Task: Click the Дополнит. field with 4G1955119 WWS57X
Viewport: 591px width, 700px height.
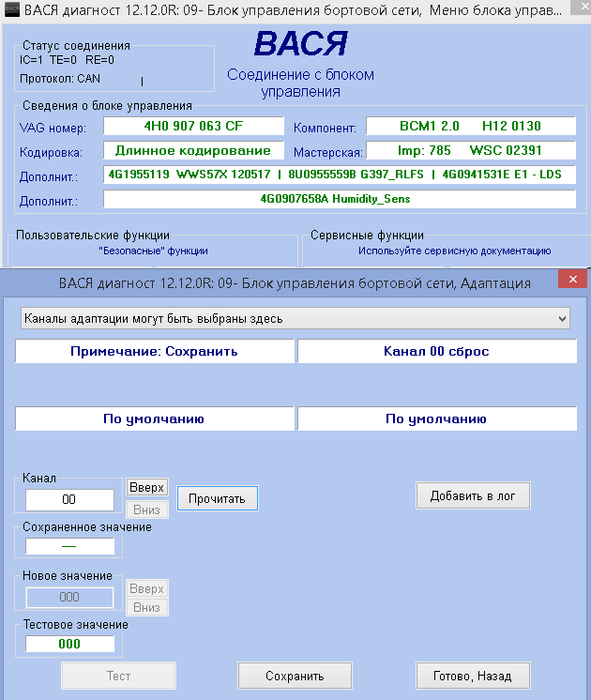Action: point(340,175)
